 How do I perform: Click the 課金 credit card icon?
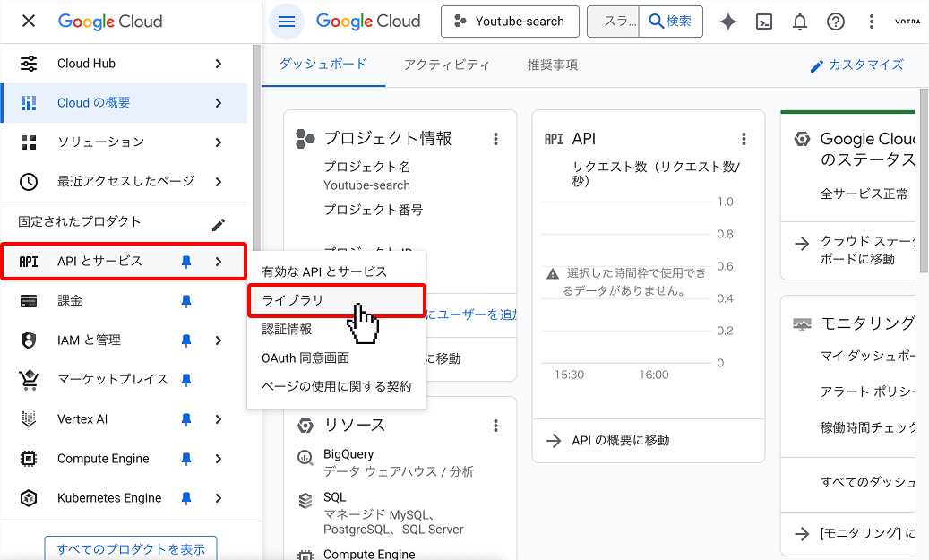click(29, 301)
